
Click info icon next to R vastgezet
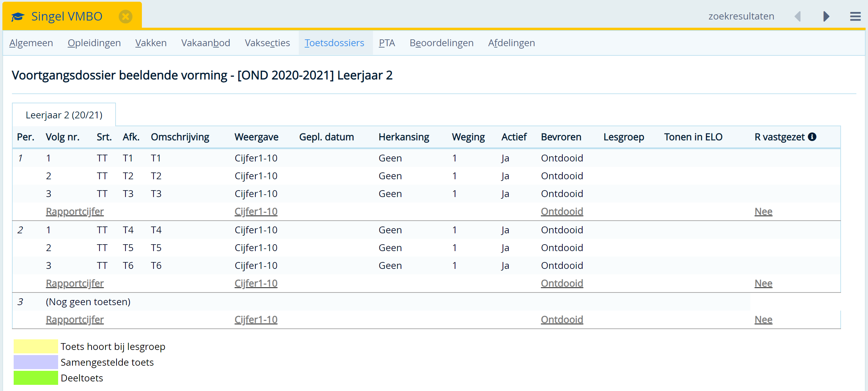click(x=812, y=137)
